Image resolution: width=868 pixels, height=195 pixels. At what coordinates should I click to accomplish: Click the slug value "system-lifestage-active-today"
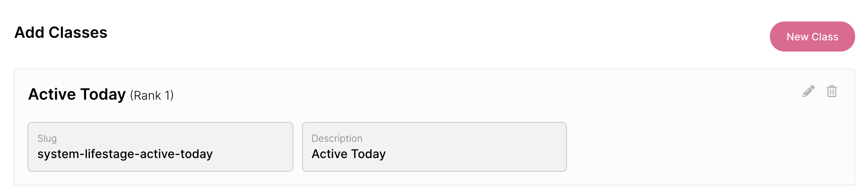tap(125, 154)
